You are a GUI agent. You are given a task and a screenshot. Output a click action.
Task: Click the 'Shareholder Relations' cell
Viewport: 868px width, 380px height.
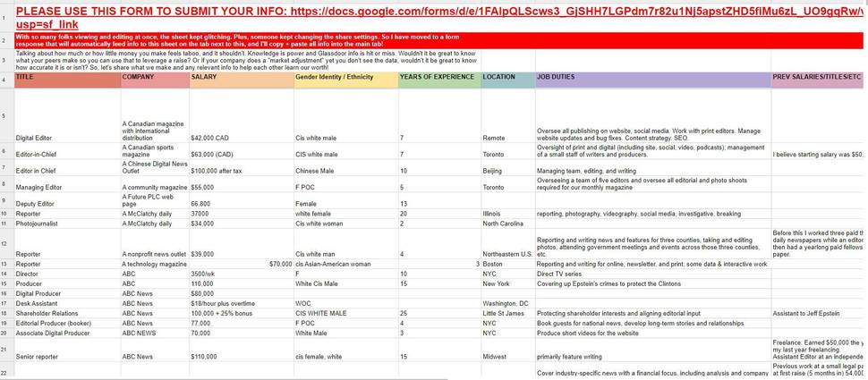coord(67,314)
